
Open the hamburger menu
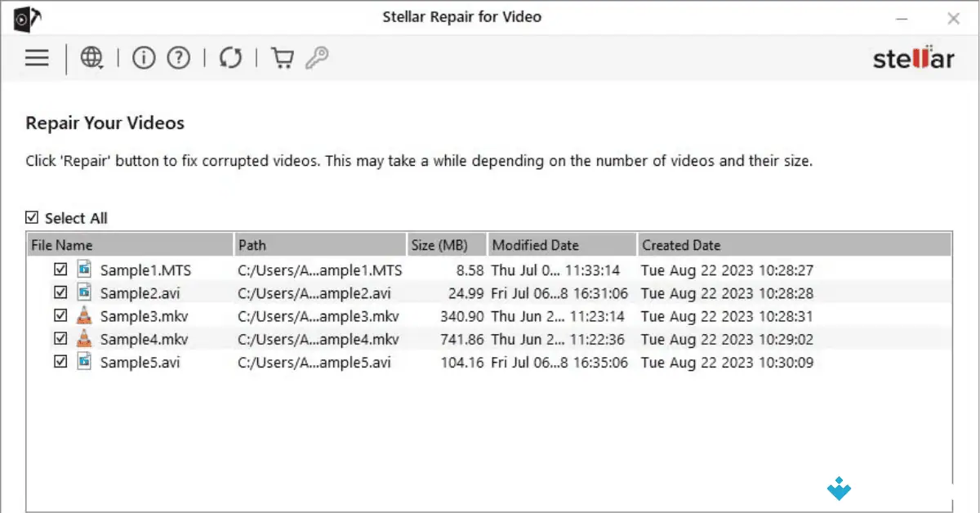37,58
